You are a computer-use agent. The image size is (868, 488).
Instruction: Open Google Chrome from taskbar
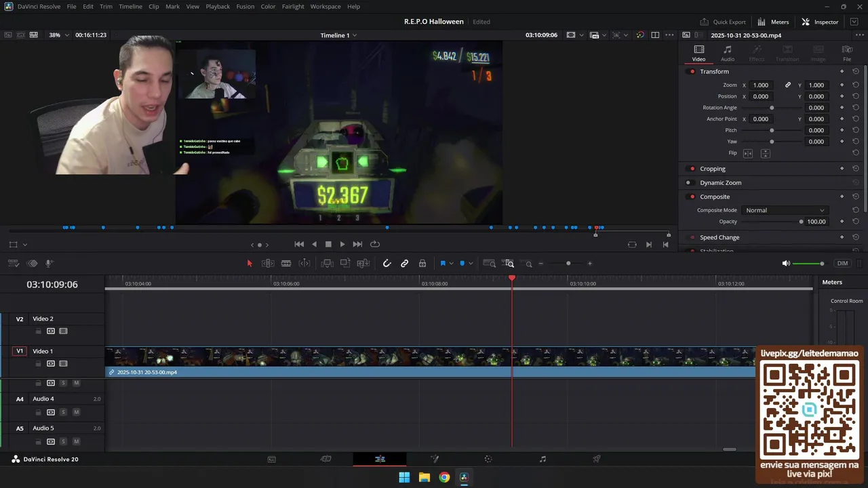(x=444, y=477)
